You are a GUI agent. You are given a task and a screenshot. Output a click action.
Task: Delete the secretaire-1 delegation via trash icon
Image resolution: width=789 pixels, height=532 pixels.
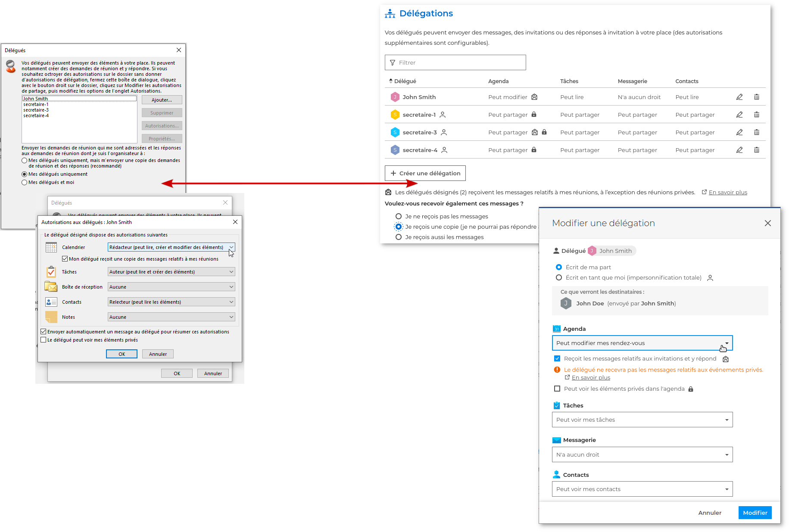[x=756, y=115]
